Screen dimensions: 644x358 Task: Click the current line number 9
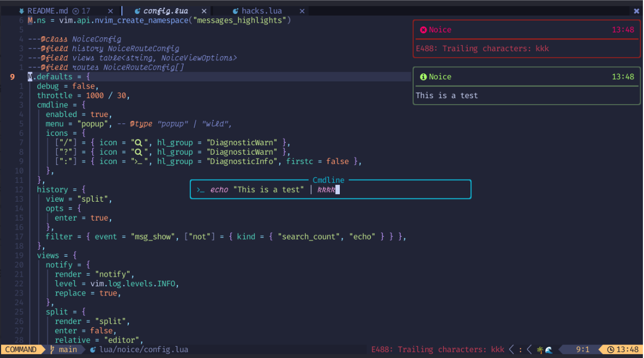(12, 77)
